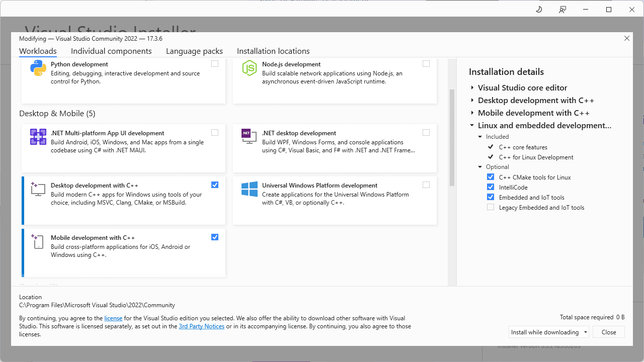Click the Close button at bottom right

[x=609, y=332]
